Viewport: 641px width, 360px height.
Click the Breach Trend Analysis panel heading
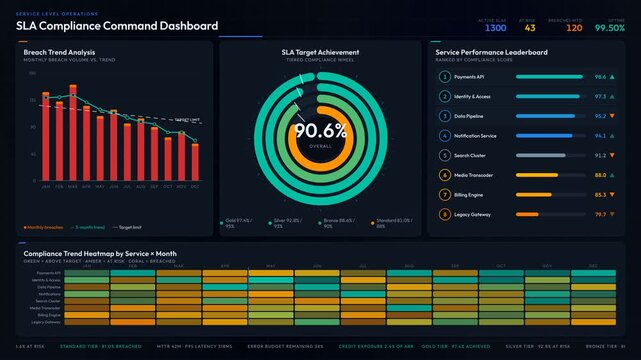[59, 52]
